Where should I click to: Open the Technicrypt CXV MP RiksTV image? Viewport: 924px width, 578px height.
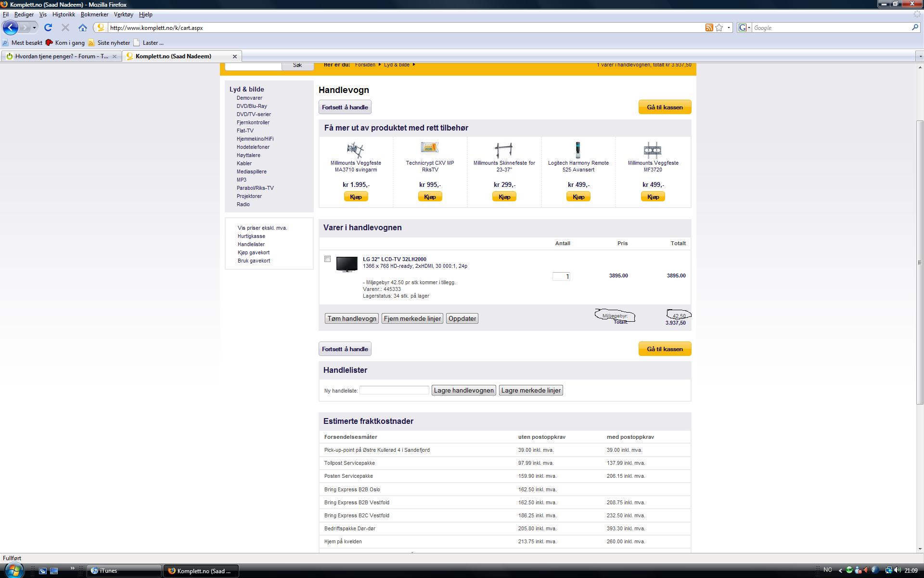click(430, 147)
